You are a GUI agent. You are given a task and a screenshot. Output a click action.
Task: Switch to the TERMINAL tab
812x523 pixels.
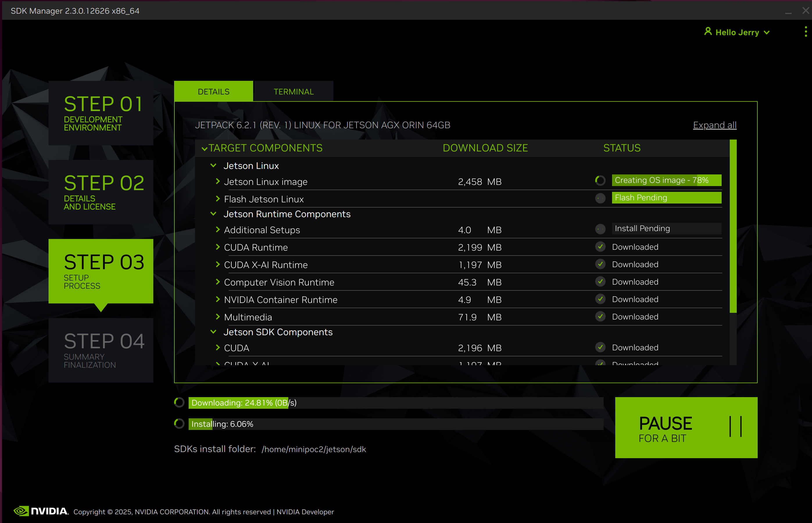(x=294, y=92)
